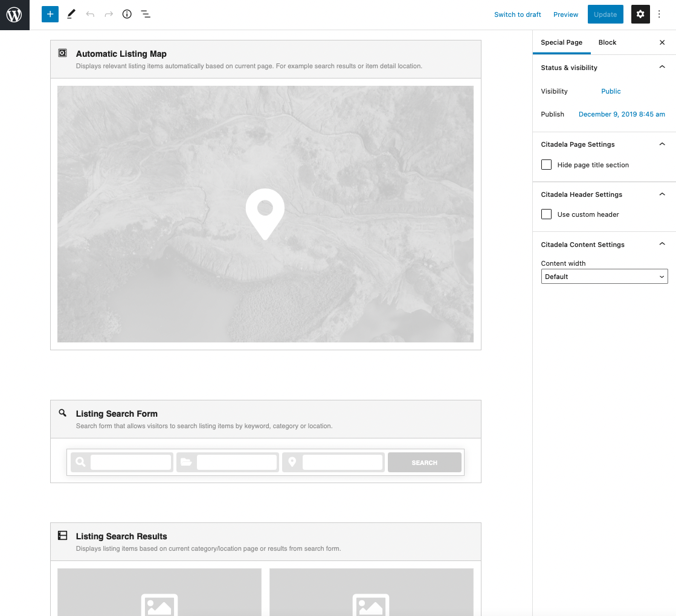The height and width of the screenshot is (616, 676).
Task: Click the Update button
Action: click(605, 14)
